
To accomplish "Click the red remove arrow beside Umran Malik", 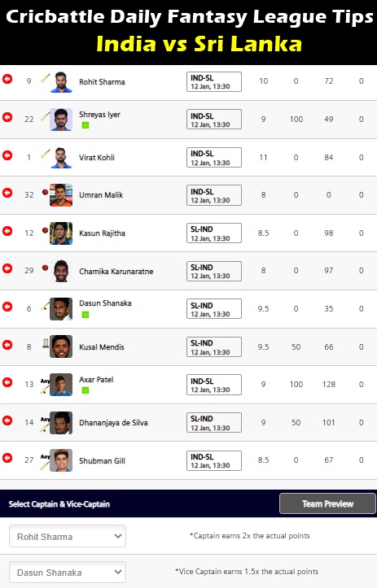I will [7, 193].
